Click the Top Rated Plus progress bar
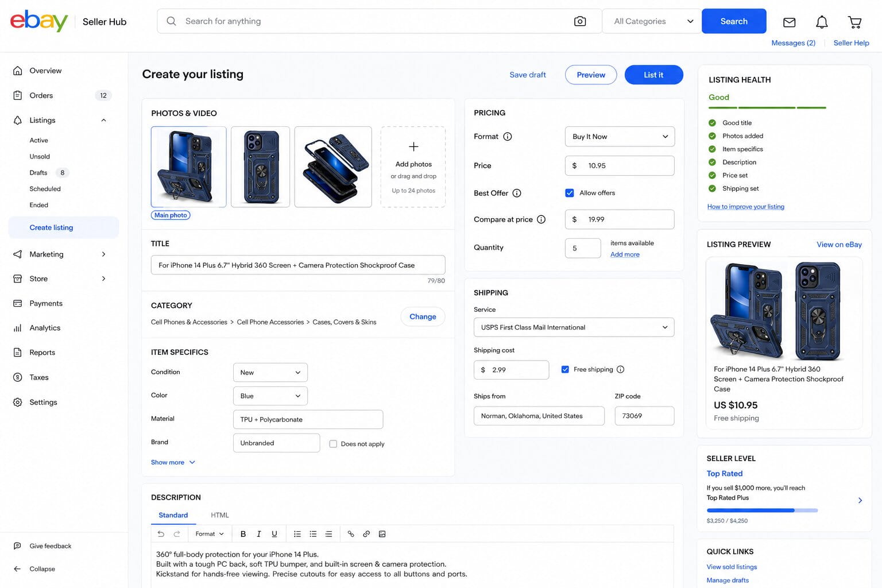The image size is (882, 588). point(762,510)
